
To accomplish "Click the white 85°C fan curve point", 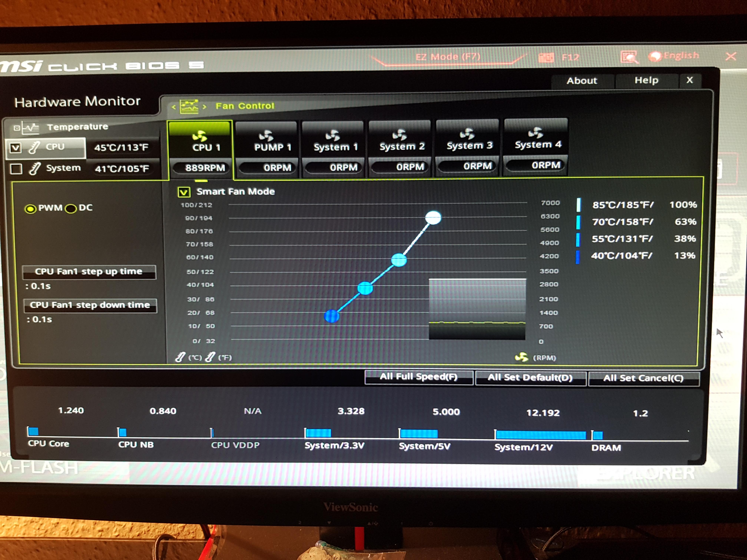I will (x=433, y=218).
